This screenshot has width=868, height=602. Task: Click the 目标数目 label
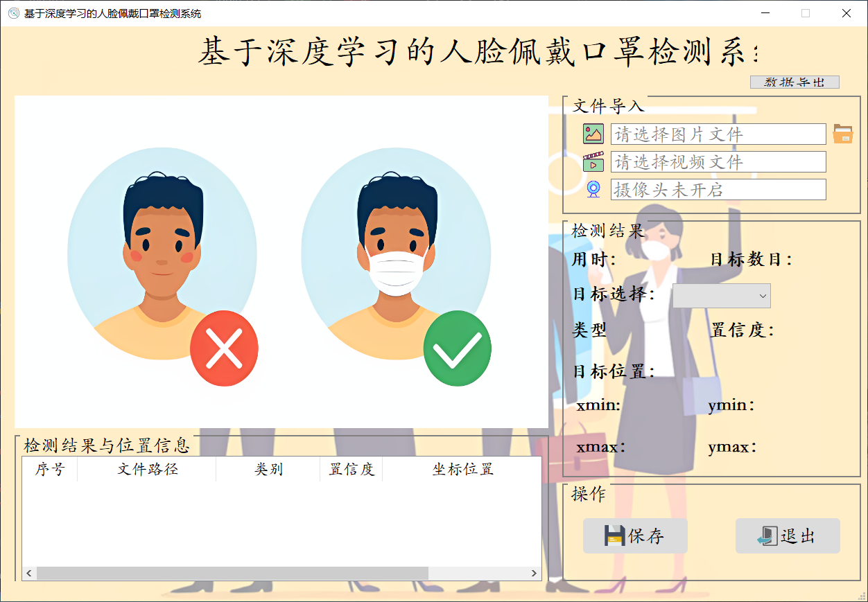click(x=752, y=260)
